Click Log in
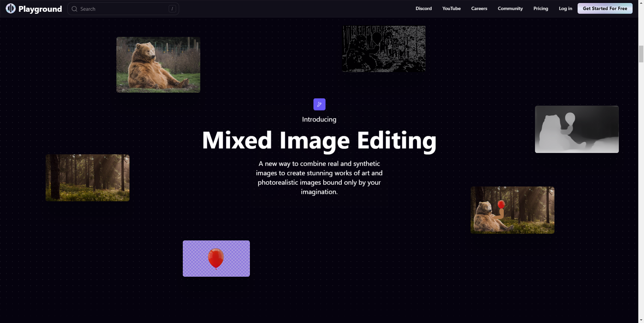 [566, 8]
